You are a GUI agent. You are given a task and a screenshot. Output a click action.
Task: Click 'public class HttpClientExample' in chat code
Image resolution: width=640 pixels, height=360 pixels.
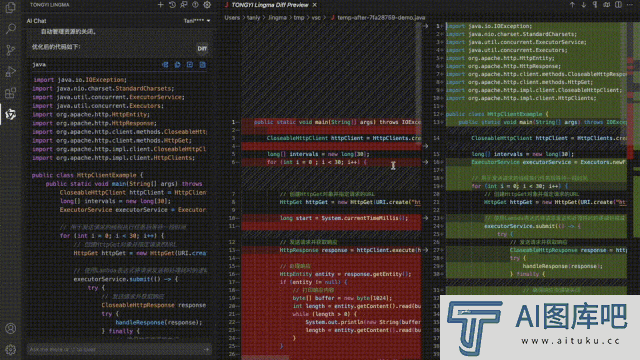tap(87, 175)
